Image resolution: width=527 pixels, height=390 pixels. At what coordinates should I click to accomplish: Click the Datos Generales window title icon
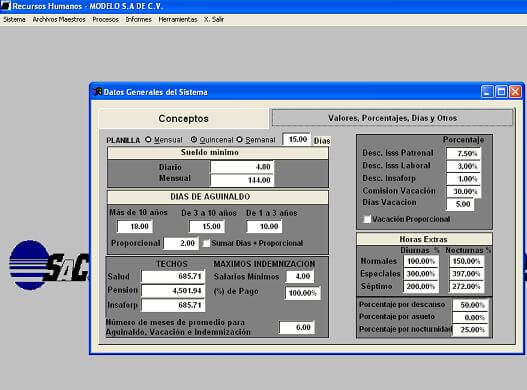[97, 91]
